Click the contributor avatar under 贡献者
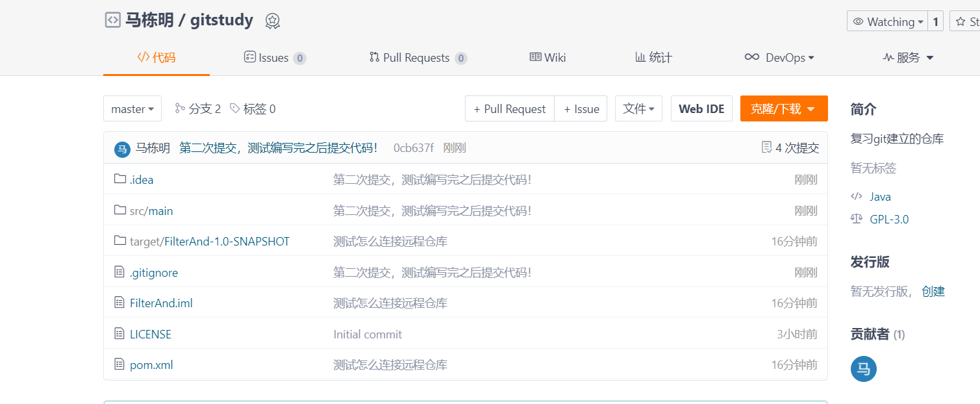The image size is (980, 404). [863, 369]
